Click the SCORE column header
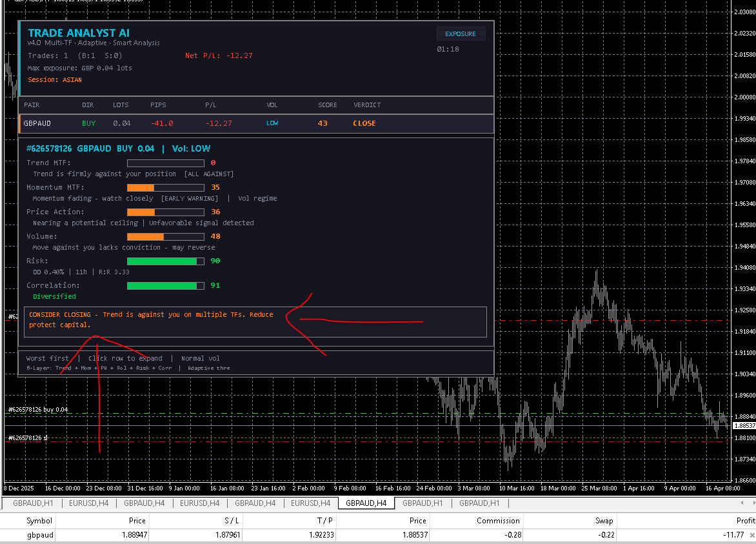Screen dimensions: 756x544 [x=328, y=105]
